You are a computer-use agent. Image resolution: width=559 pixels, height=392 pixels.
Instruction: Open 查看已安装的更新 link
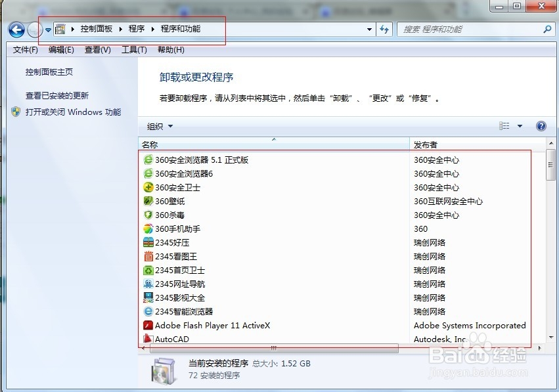click(57, 95)
